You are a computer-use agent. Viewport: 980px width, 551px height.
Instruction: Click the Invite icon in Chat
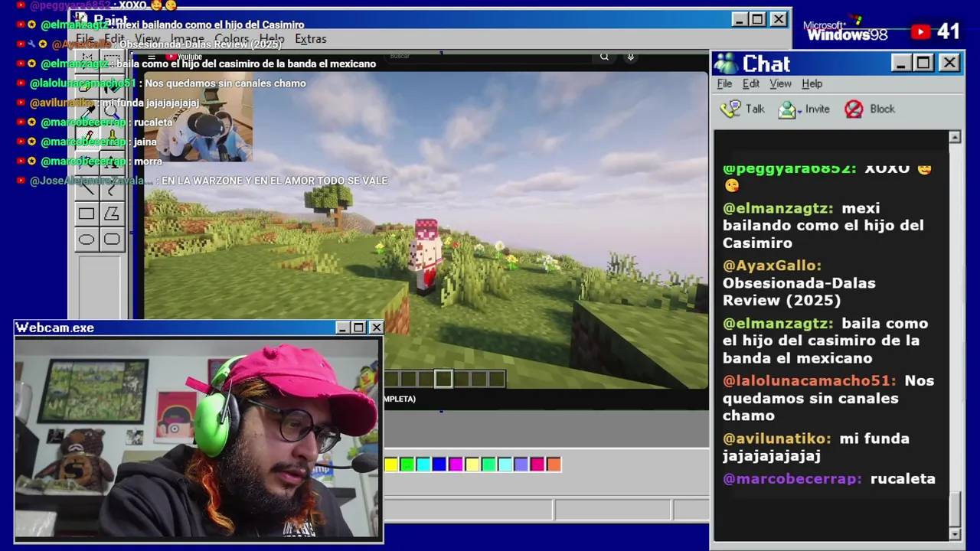click(x=786, y=109)
